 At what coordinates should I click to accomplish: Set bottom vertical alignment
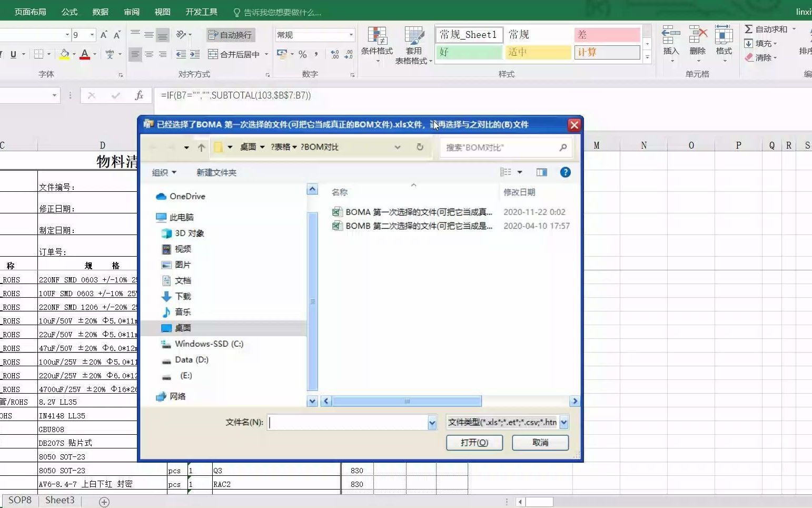163,35
